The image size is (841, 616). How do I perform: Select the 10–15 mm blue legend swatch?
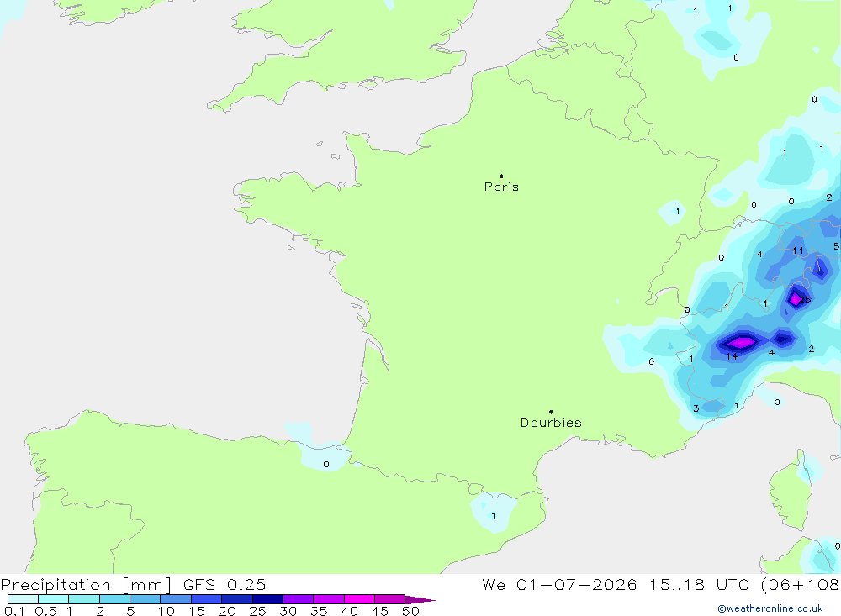pyautogui.click(x=176, y=599)
